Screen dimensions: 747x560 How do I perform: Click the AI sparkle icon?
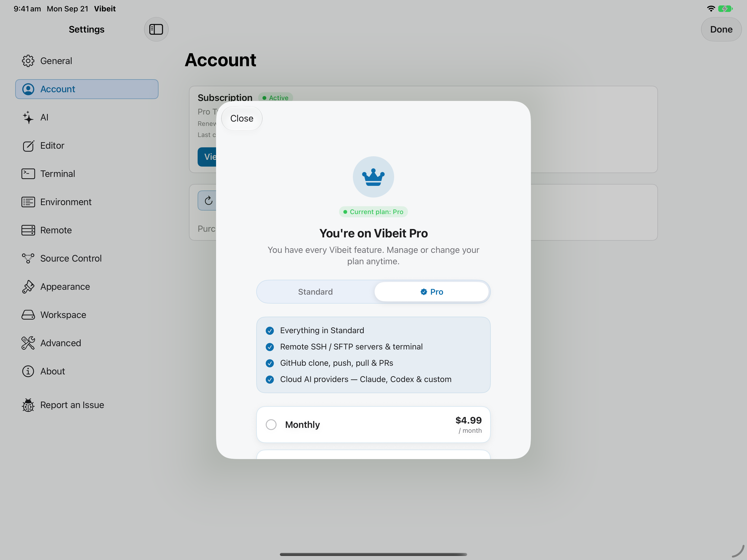tap(28, 117)
